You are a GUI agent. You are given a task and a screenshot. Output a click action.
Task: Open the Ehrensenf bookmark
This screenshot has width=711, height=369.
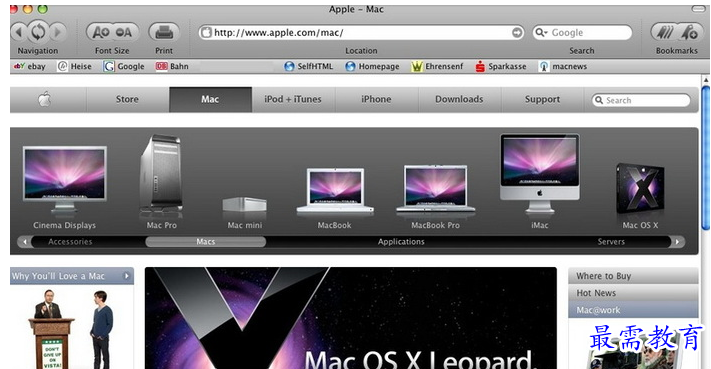click(x=437, y=66)
